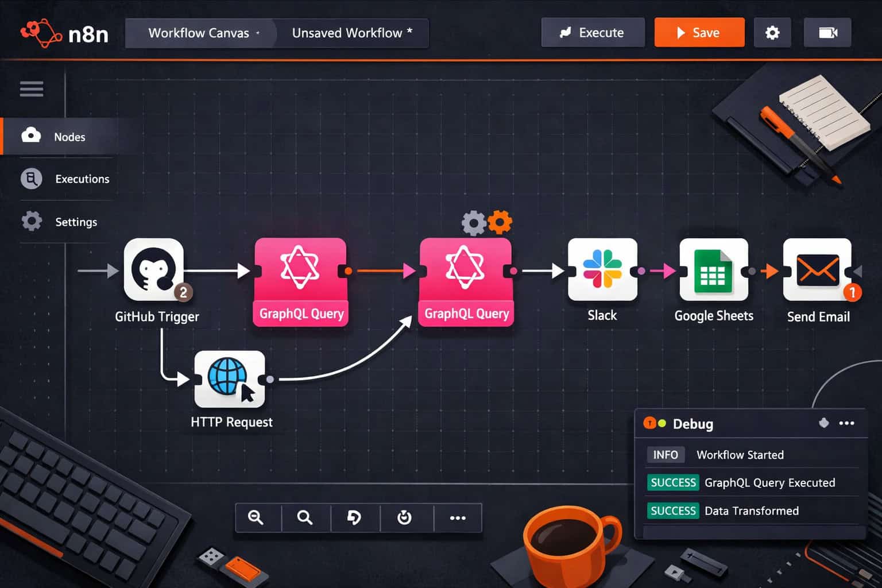Screen dimensions: 882x588
Task: Click the GitHub Trigger label
Action: click(x=157, y=317)
